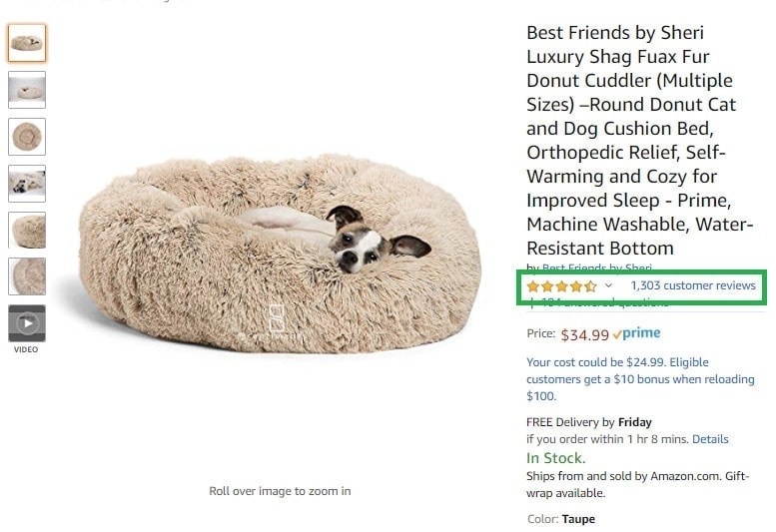Expand the rating breakdown chevron beside stars
776x532 pixels.
pyautogui.click(x=608, y=285)
